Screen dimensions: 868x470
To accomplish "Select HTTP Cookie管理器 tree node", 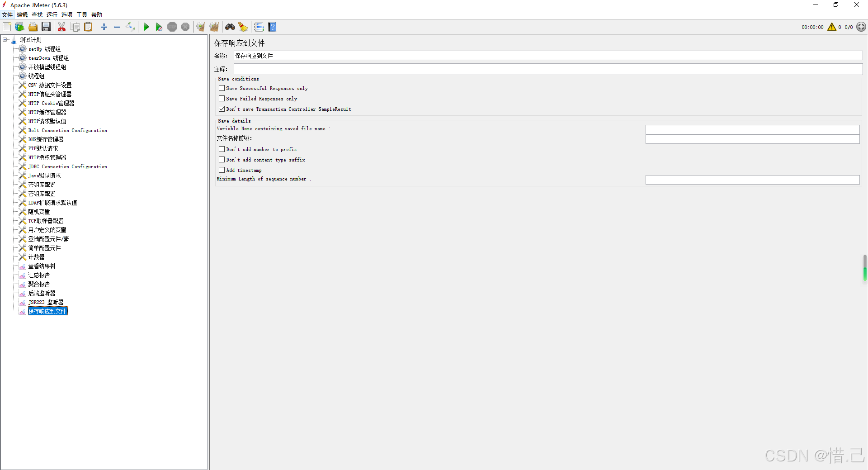I will (x=51, y=103).
